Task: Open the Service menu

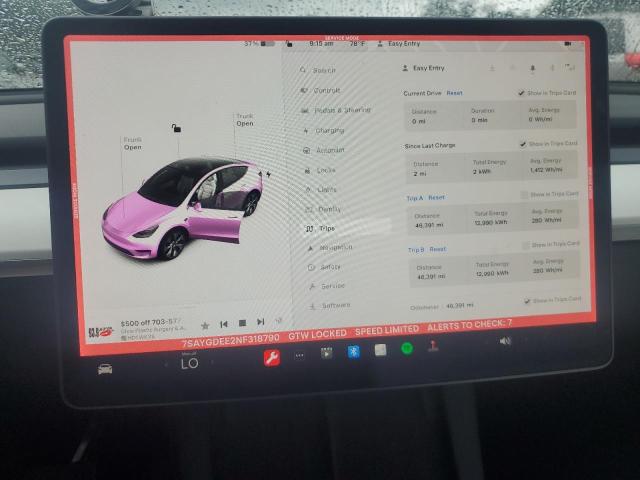Action: pos(328,286)
